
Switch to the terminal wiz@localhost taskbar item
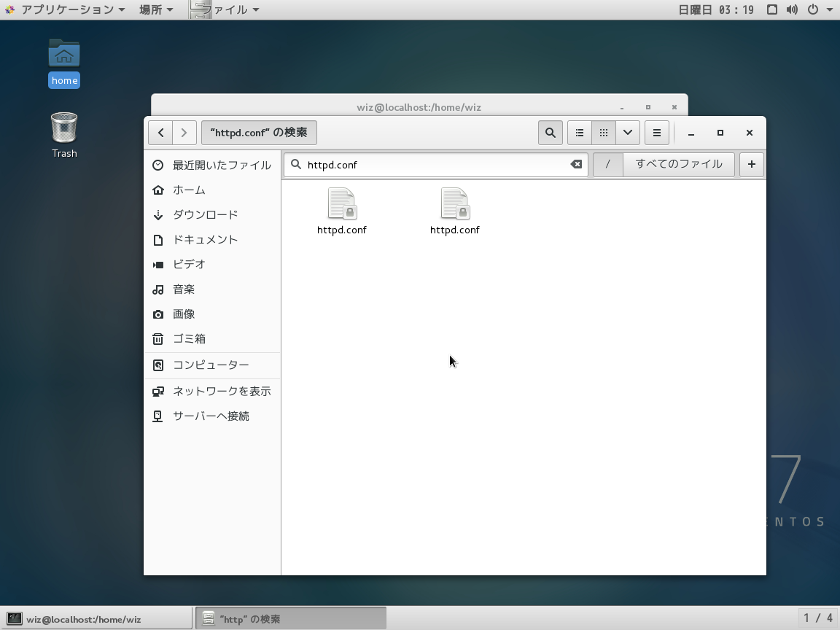[x=96, y=619]
